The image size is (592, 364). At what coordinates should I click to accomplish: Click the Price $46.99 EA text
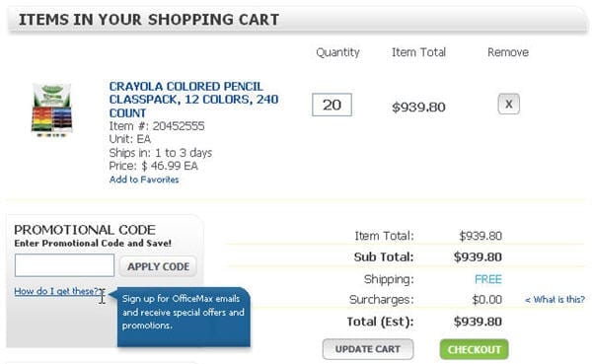click(153, 166)
